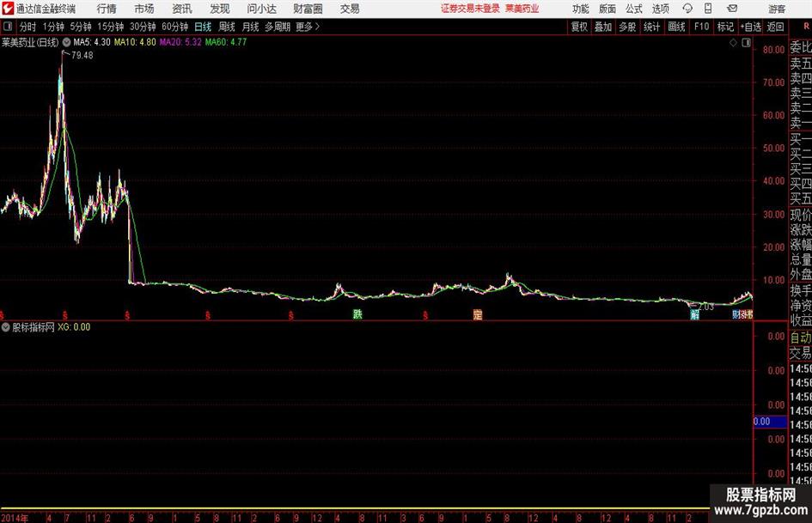Open the mail envelope icon

[x=732, y=9]
